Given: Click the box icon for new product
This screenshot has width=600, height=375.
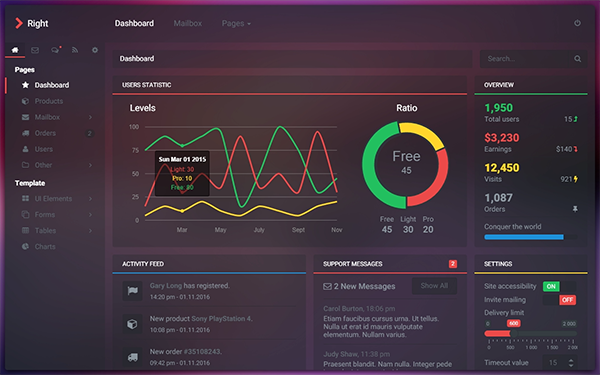Looking at the screenshot, I should point(132,324).
